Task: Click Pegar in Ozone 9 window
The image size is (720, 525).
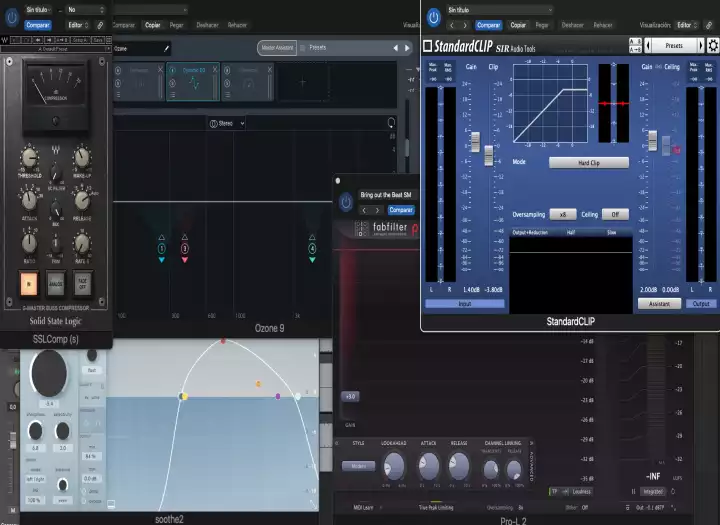Action: [176, 25]
